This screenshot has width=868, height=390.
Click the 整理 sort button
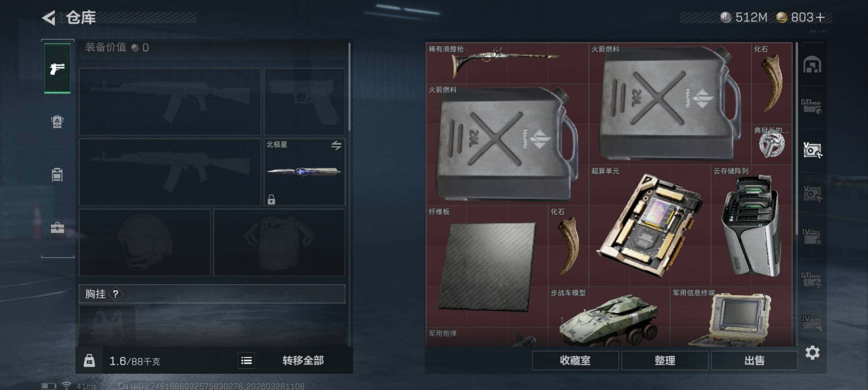tap(665, 360)
